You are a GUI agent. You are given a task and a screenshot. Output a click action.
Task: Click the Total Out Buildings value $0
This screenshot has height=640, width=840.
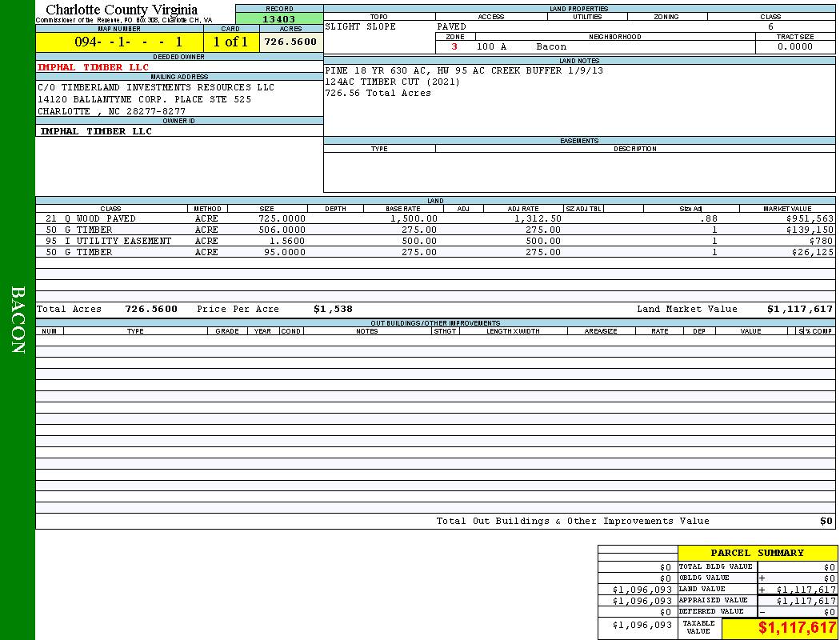tap(826, 521)
